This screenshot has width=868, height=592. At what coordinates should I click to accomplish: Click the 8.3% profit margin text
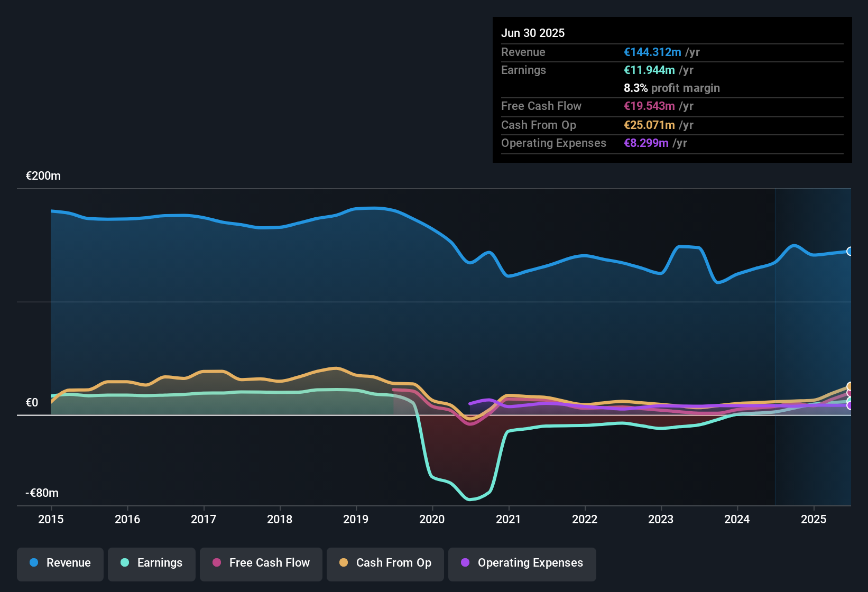[672, 88]
